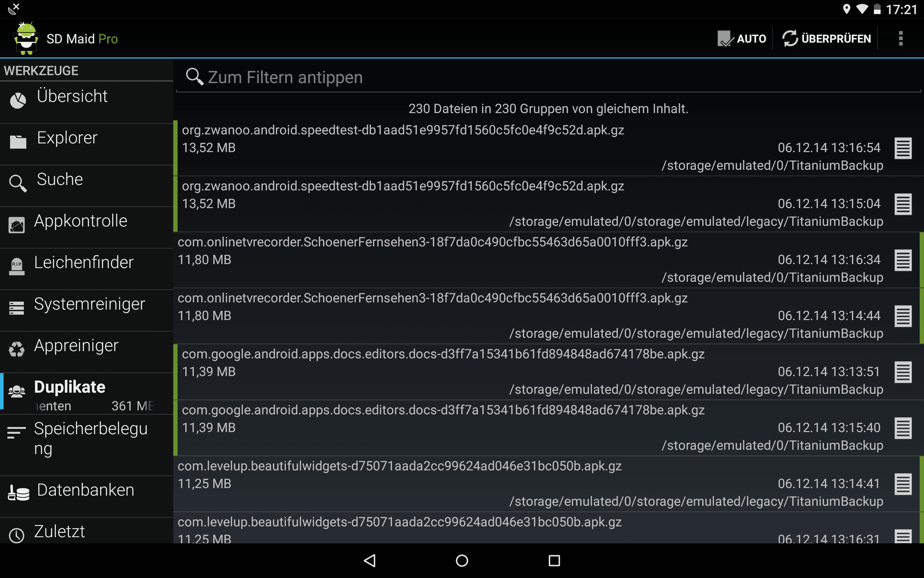Select docs.editors.docs file dated 13:15:40
Image resolution: width=924 pixels, height=578 pixels.
click(549, 428)
